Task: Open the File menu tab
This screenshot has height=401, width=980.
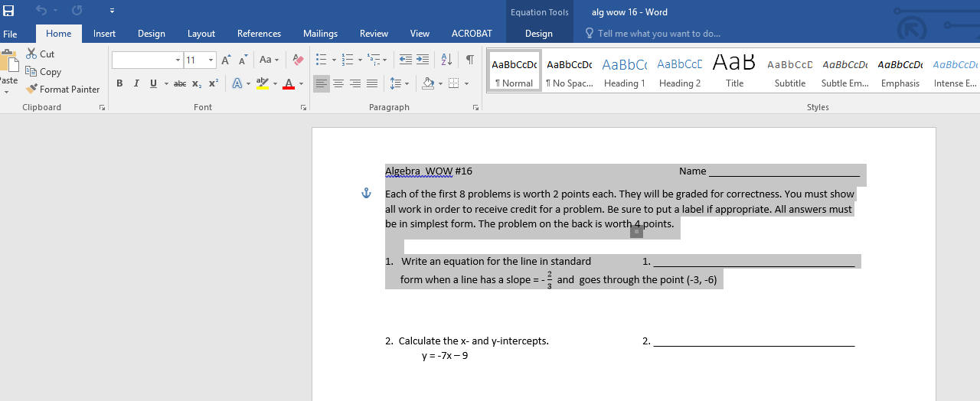Action: tap(10, 34)
